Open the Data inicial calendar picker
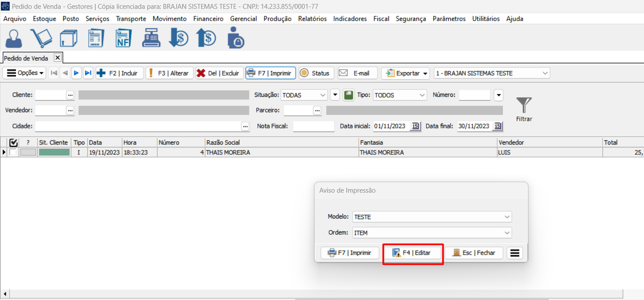The width and height of the screenshot is (644, 300). pyautogui.click(x=415, y=126)
